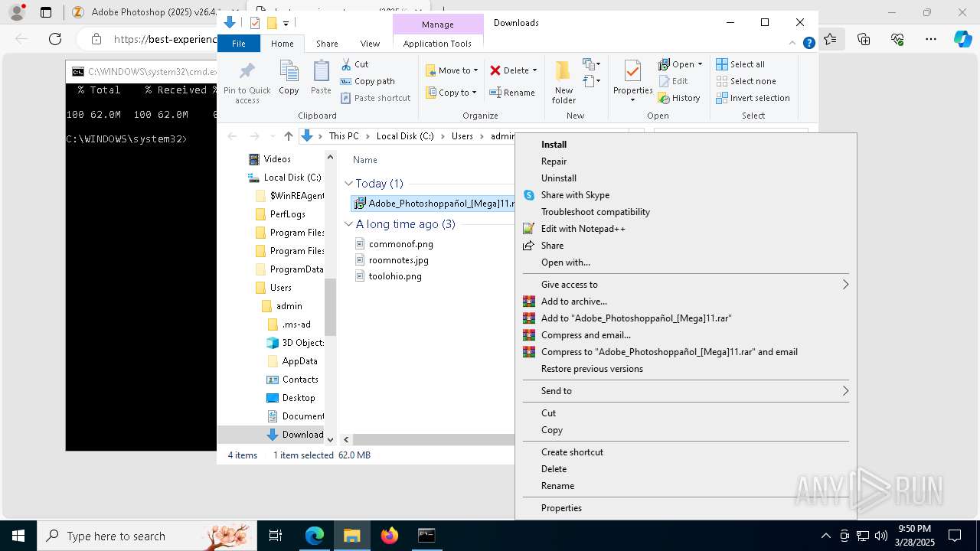The height and width of the screenshot is (551, 980).
Task: Select Contacts in navigation tree
Action: (300, 380)
